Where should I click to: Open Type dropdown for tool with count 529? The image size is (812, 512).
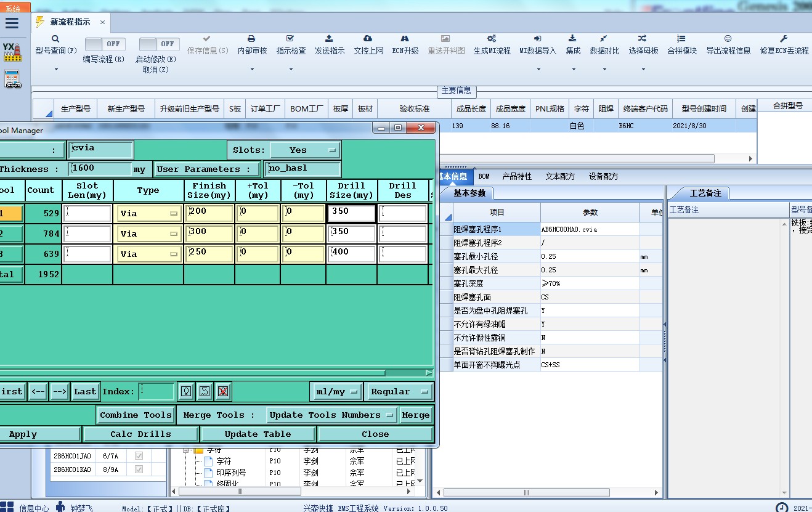[x=148, y=213]
